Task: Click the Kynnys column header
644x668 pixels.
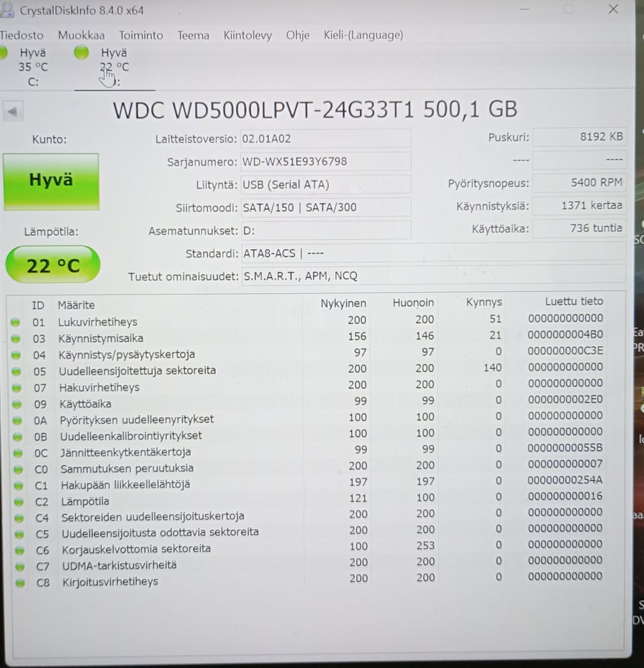Action: (484, 302)
